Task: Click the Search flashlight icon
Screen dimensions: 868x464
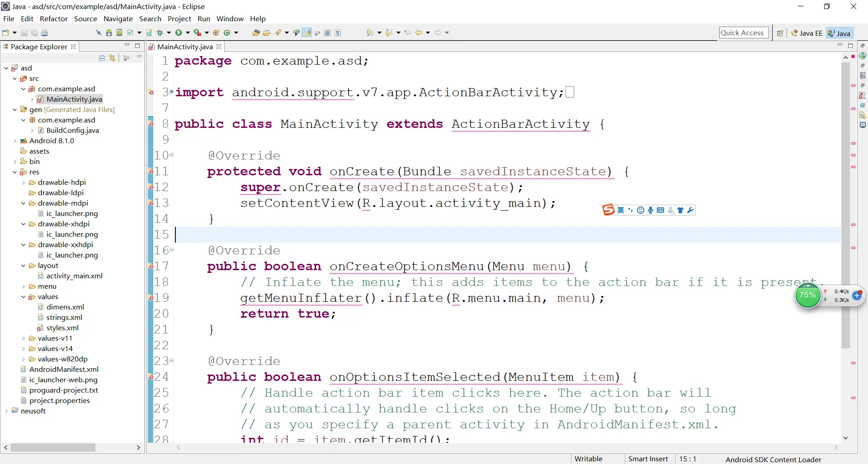Action: 278,33
